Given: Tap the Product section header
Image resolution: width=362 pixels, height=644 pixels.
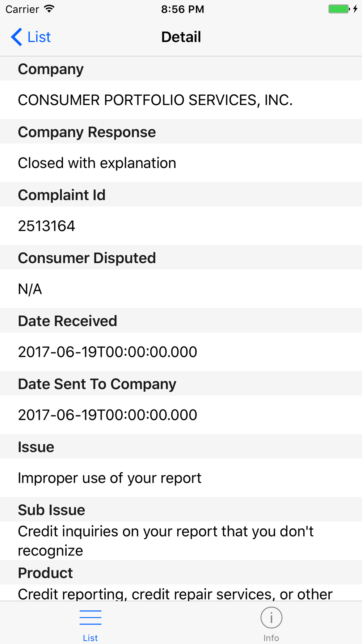Looking at the screenshot, I should pos(181,573).
